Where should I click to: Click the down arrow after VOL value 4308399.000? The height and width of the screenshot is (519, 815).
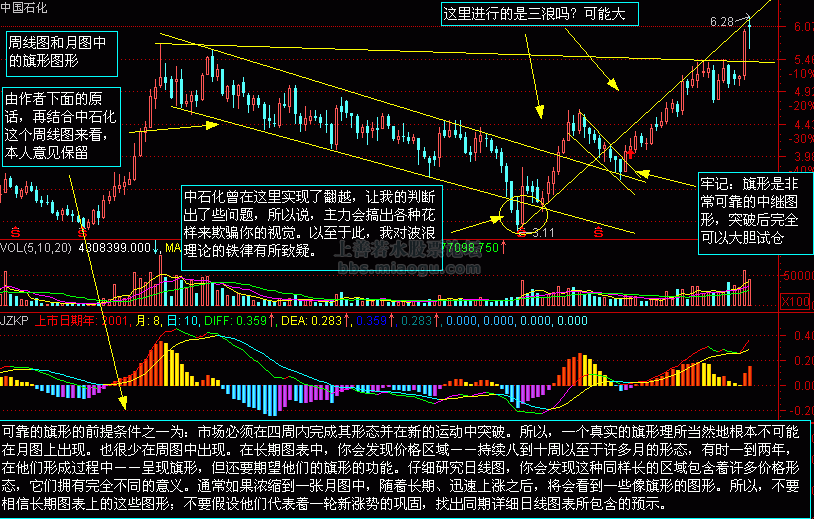point(156,247)
